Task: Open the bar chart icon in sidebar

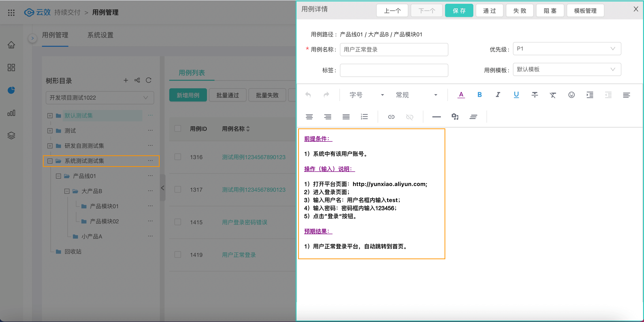Action: click(11, 113)
